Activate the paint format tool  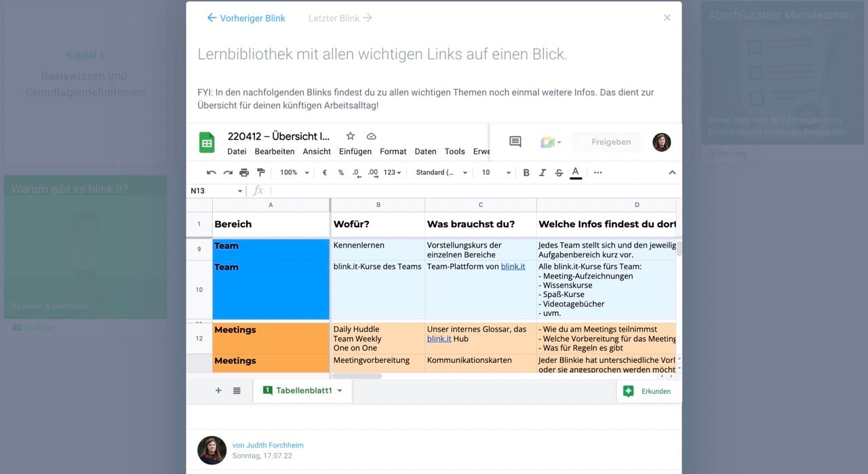[x=260, y=173]
